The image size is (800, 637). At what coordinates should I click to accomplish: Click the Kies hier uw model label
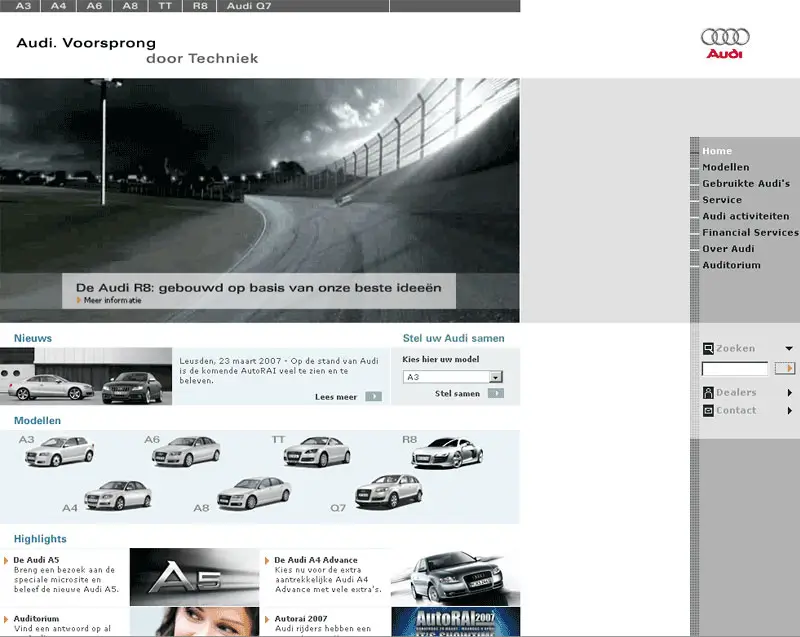coord(441,360)
